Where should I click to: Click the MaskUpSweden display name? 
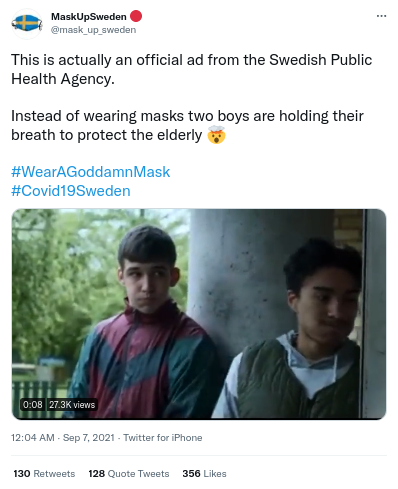click(x=89, y=16)
